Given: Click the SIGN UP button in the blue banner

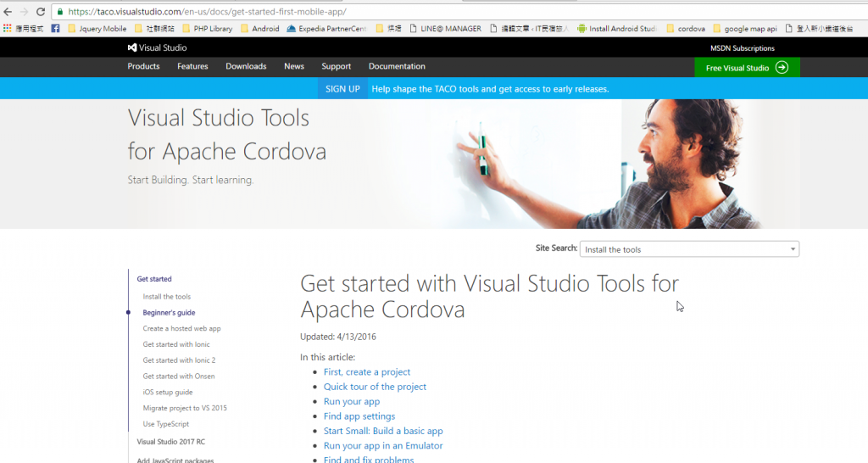Looking at the screenshot, I should [x=342, y=88].
